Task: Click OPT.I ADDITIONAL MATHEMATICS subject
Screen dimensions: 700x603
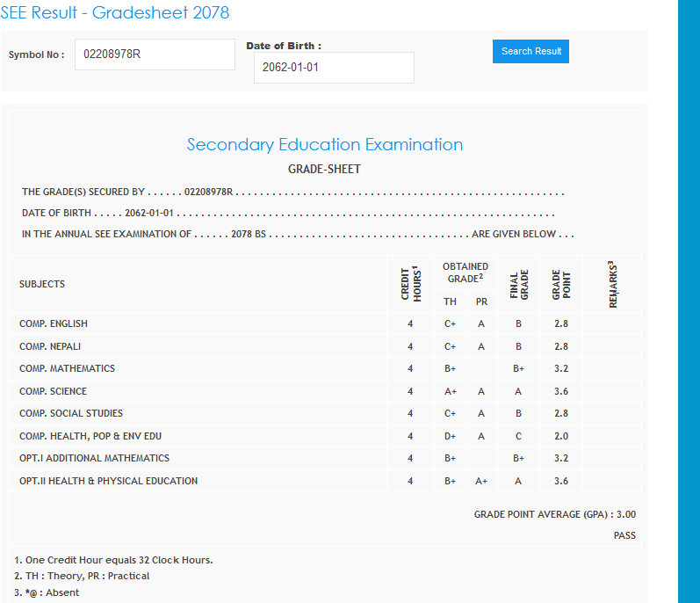Action: [94, 458]
